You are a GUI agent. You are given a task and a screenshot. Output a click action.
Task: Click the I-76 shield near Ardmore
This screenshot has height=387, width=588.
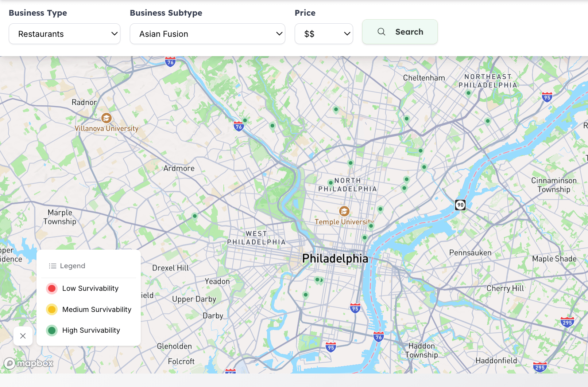pos(239,127)
